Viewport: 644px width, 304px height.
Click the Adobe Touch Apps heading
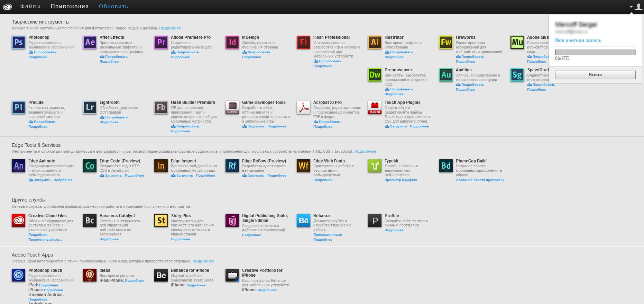(x=32, y=255)
